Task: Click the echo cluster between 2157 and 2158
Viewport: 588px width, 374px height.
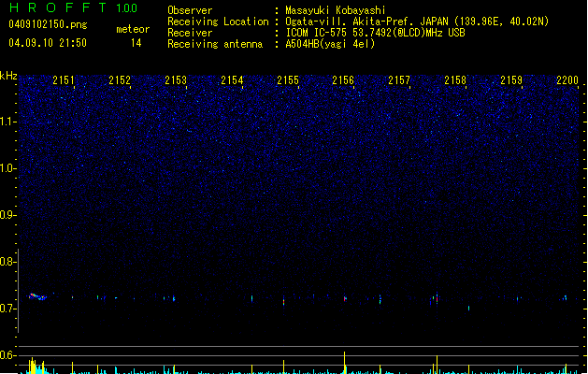Action: pyautogui.click(x=435, y=299)
